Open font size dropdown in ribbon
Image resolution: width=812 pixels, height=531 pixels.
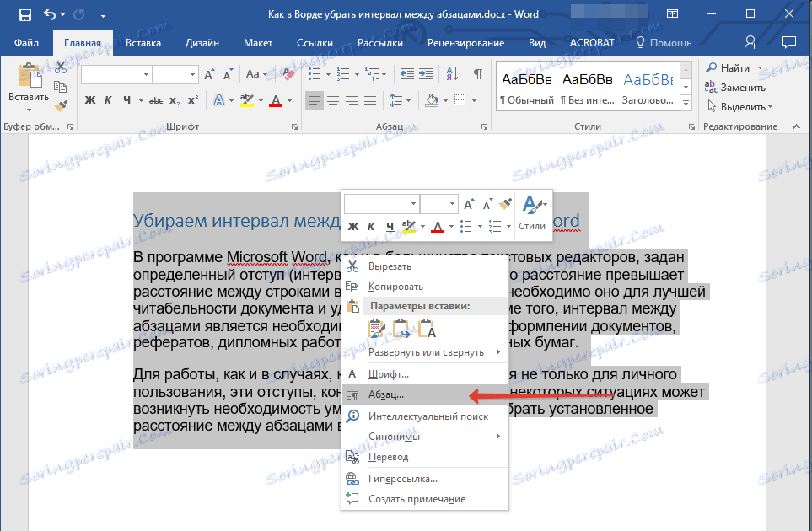click(x=192, y=74)
